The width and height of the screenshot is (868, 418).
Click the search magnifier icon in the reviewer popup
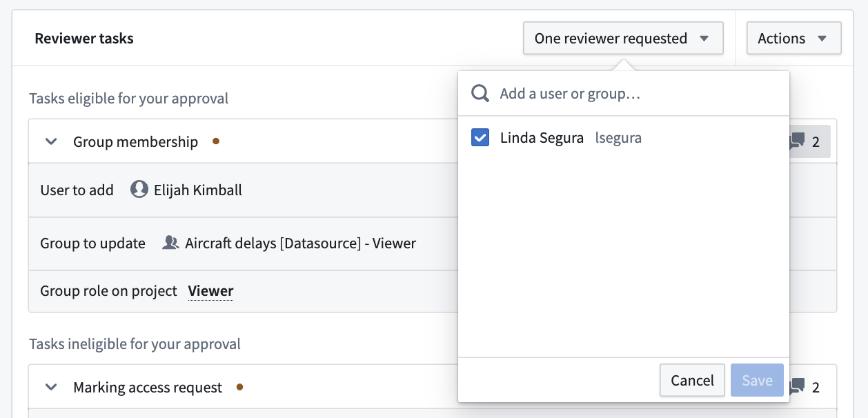click(480, 93)
